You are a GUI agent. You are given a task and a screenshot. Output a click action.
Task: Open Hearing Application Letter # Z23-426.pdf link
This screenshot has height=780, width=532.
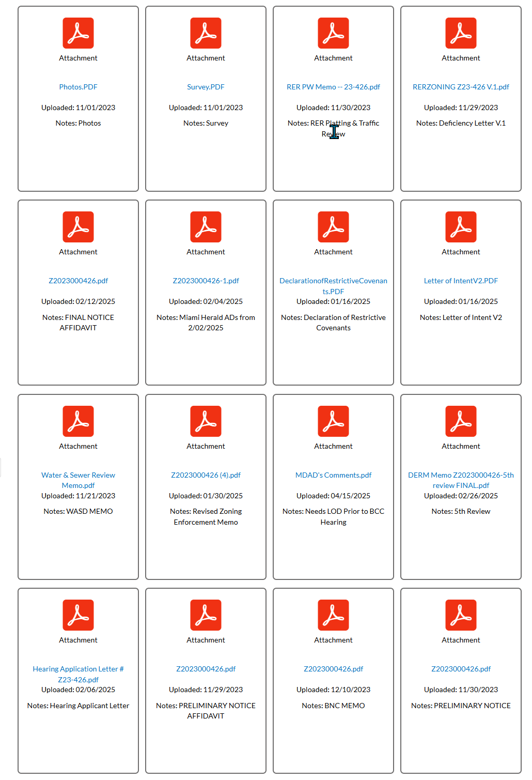tap(78, 674)
